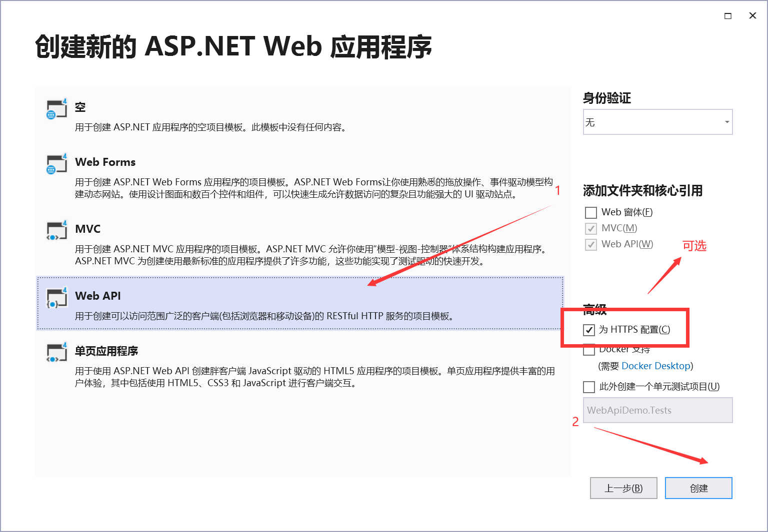Uncheck 为 HTTPS 配置(C)
The image size is (768, 532).
point(589,330)
